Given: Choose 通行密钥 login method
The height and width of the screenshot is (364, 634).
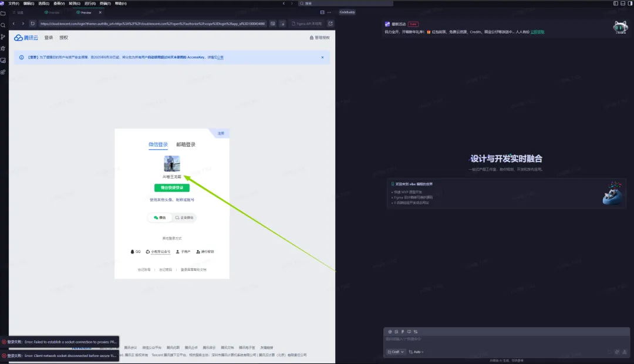Looking at the screenshot, I should tap(205, 251).
